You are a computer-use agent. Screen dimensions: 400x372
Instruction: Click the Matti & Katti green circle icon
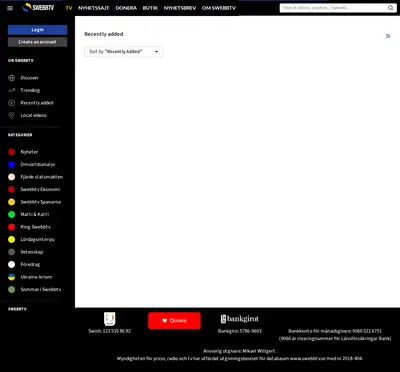click(12, 214)
